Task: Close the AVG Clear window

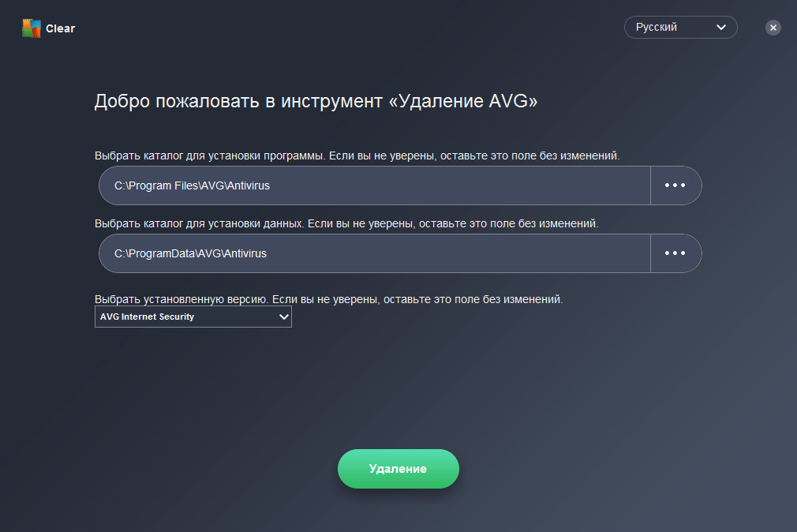Action: coord(773,28)
